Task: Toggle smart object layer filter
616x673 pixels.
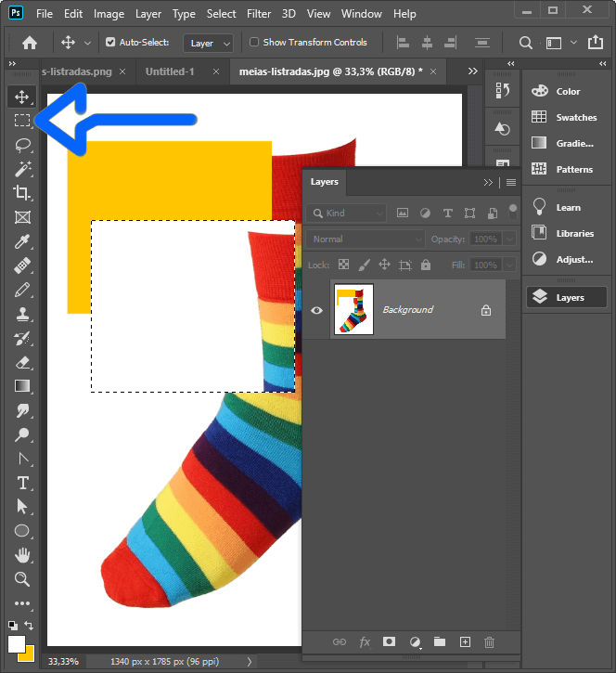Action: point(493,213)
